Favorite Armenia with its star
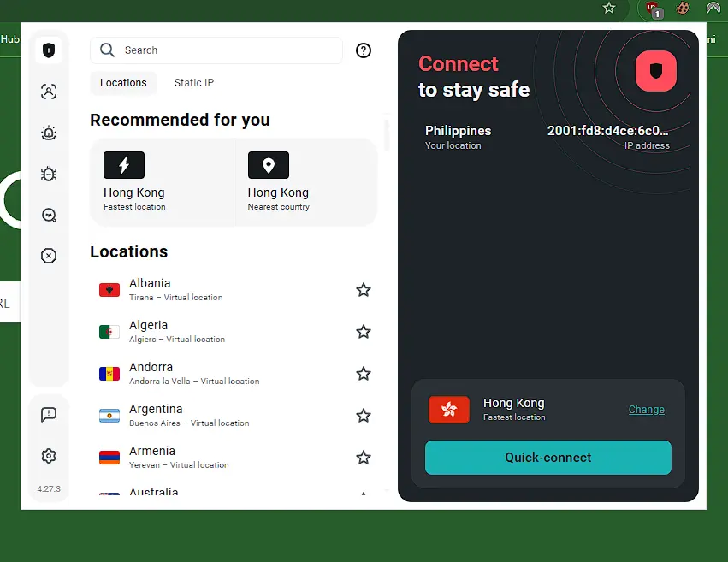 click(363, 458)
